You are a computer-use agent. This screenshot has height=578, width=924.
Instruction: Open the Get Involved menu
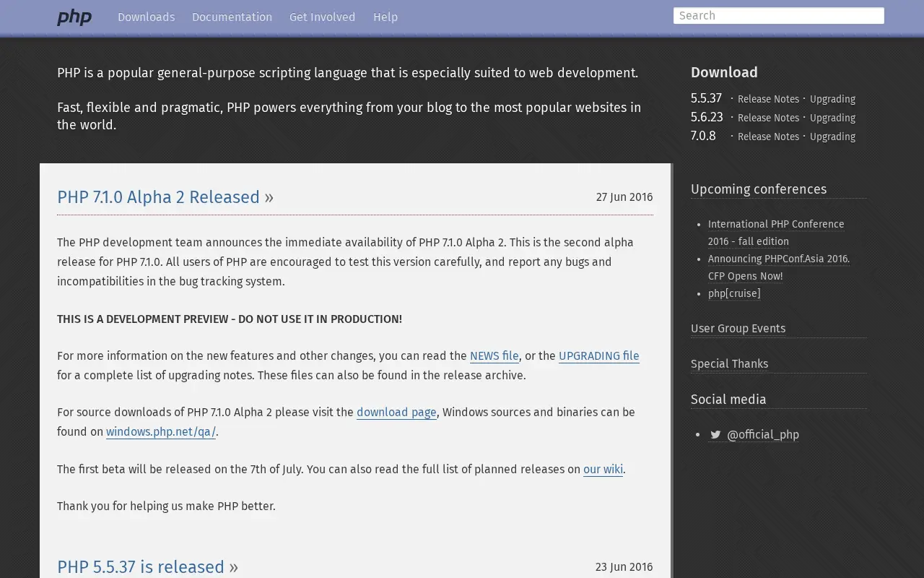(x=322, y=17)
